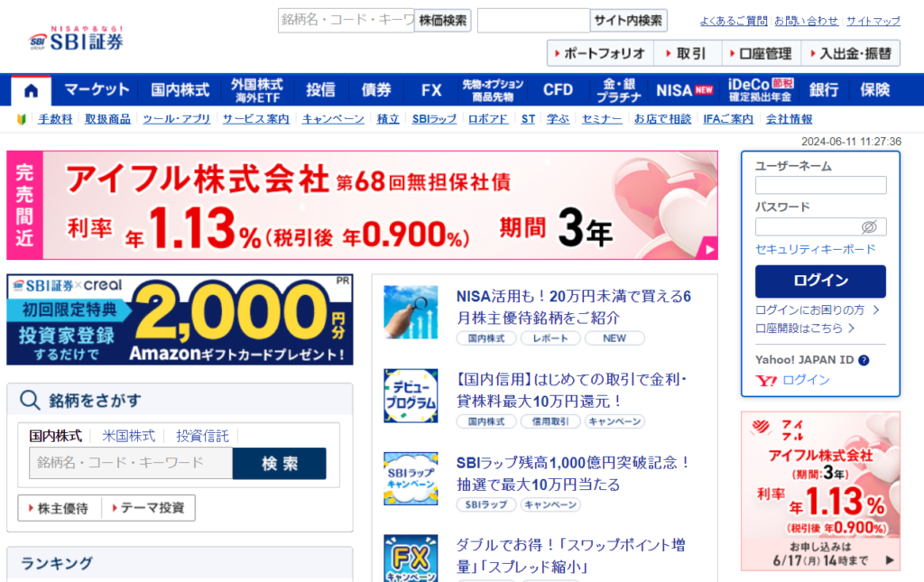Click arrow on アイフル bond banner
Screen dimensions: 924x582
point(710,250)
